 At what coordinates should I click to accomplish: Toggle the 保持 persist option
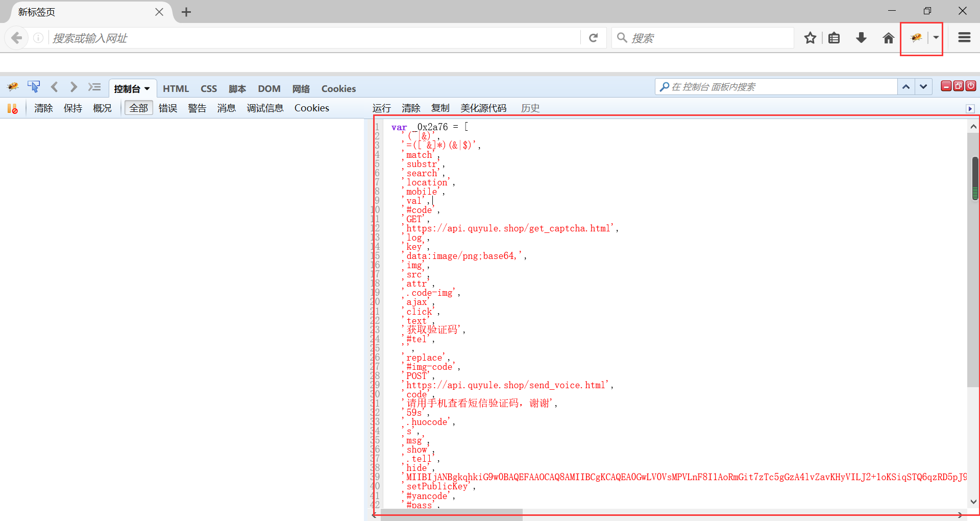pos(73,108)
